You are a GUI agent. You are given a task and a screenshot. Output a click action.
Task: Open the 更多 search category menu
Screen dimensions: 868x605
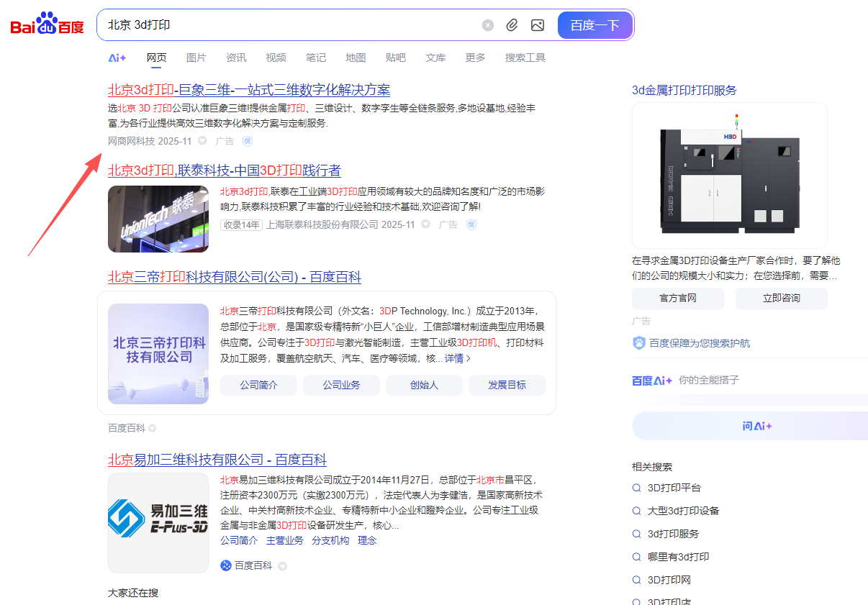pyautogui.click(x=475, y=58)
